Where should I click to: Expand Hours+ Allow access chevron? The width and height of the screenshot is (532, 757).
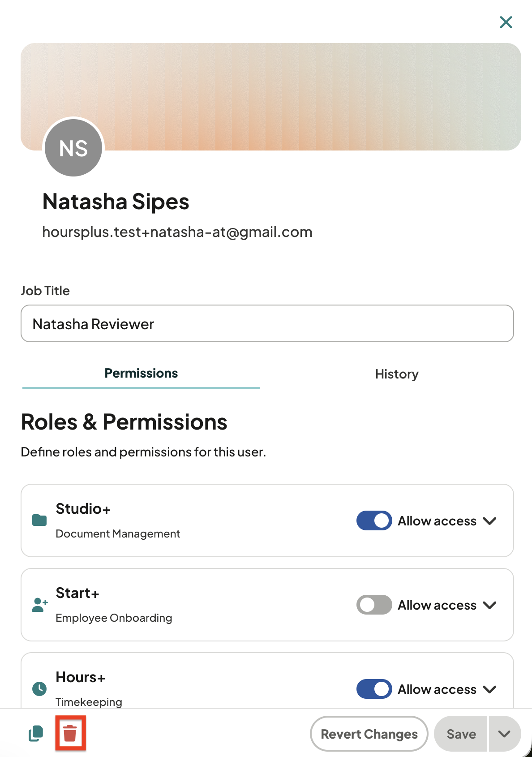490,689
